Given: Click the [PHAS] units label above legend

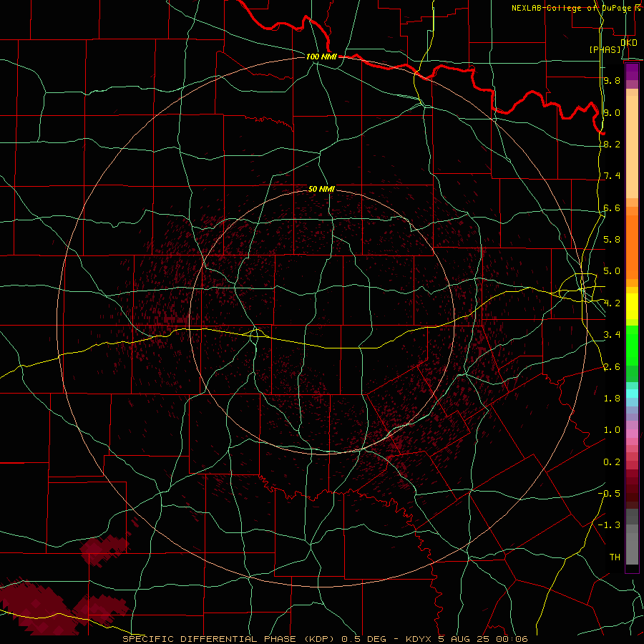Looking at the screenshot, I should [605, 49].
